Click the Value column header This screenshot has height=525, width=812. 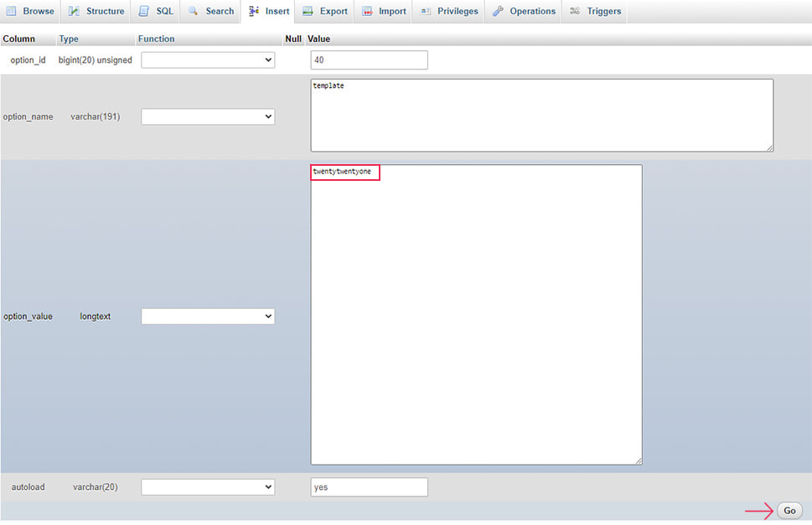(x=318, y=39)
